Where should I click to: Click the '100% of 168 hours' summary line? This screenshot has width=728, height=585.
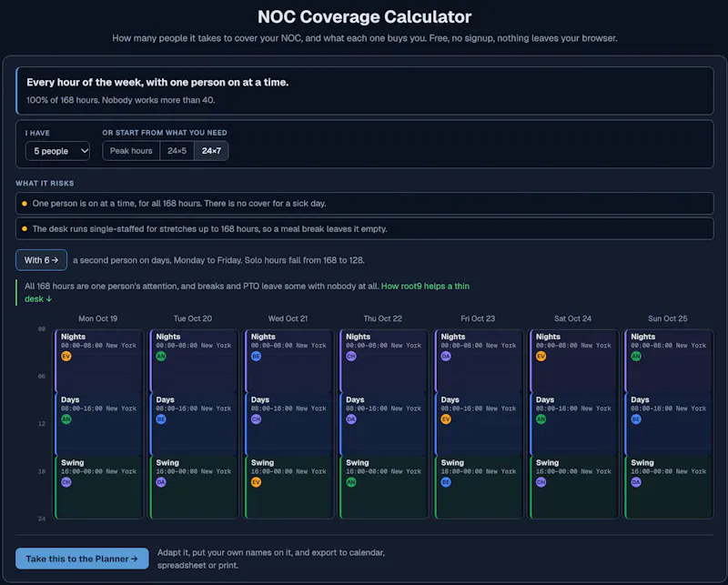(x=121, y=100)
